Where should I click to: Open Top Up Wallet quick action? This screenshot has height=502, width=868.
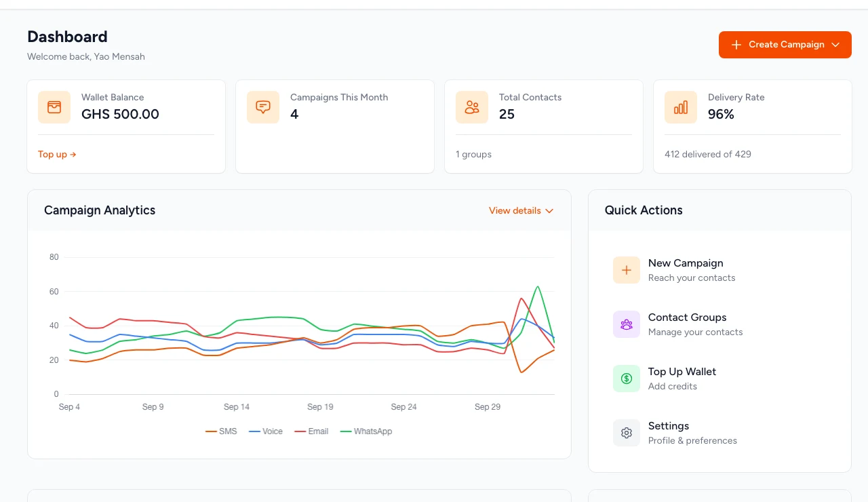pyautogui.click(x=719, y=379)
